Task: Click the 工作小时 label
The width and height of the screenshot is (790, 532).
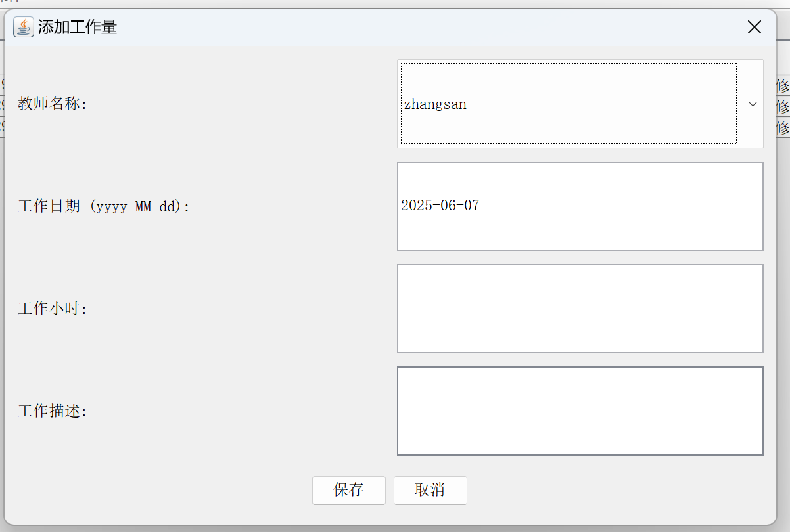Action: coord(53,309)
